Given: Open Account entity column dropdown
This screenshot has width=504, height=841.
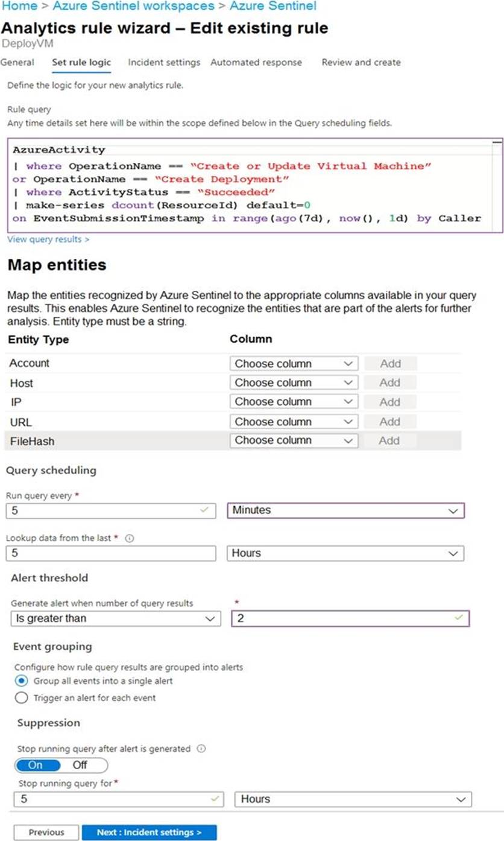Looking at the screenshot, I should click(294, 364).
